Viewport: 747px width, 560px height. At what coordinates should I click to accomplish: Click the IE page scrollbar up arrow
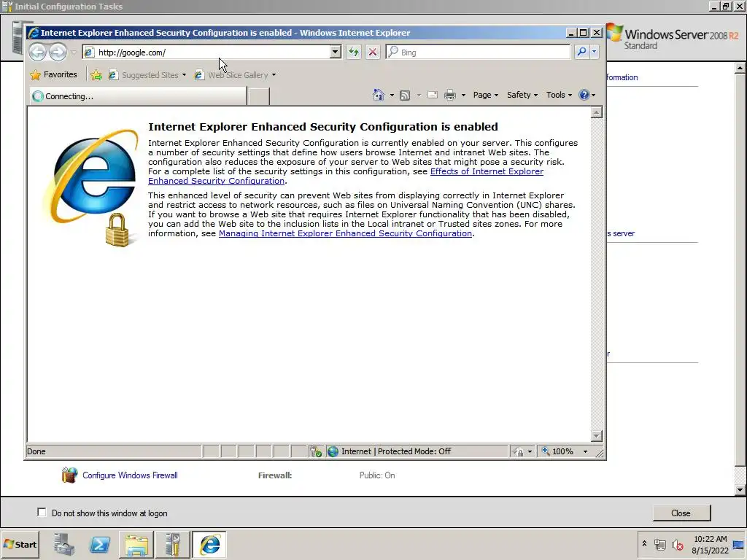(x=597, y=112)
